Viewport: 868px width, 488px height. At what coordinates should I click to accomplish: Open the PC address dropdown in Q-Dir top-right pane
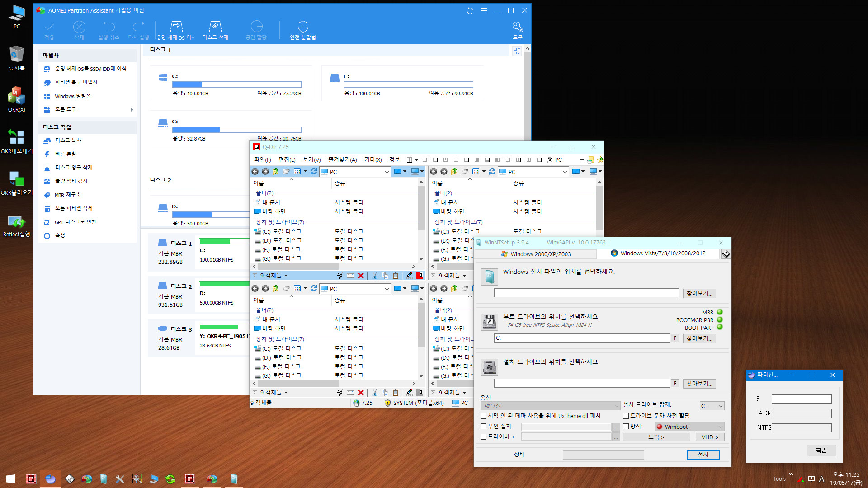565,172
